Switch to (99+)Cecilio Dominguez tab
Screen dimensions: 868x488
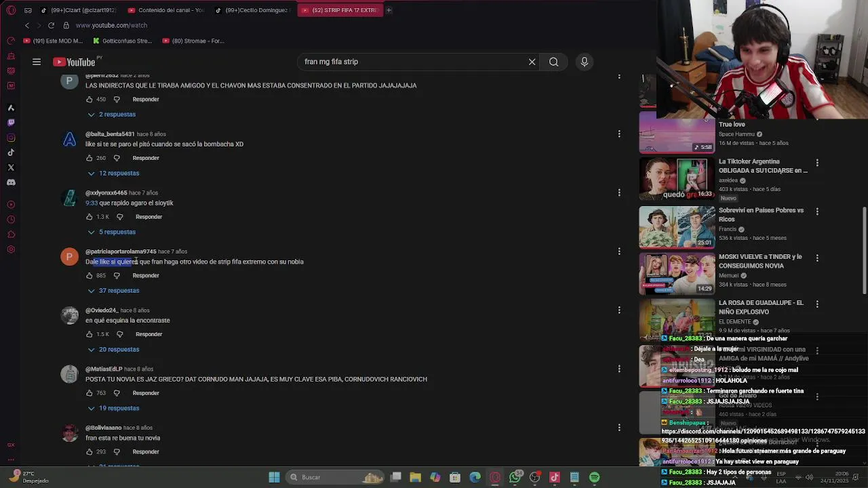(x=252, y=10)
